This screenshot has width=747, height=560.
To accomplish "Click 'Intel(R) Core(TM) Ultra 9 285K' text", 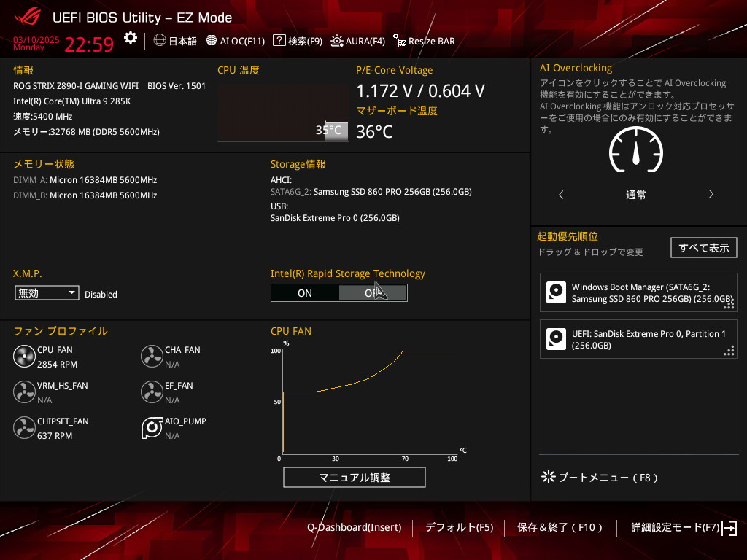I will (x=72, y=101).
